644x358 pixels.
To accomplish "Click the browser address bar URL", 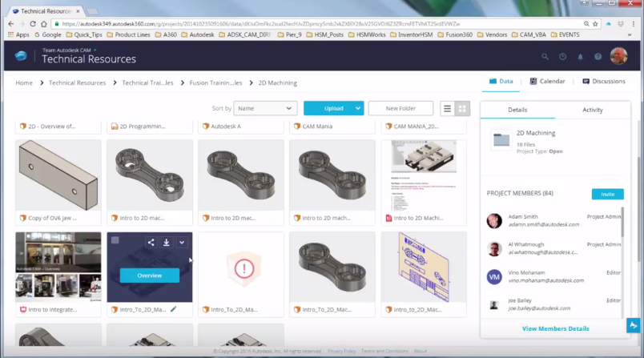I will tap(261, 24).
